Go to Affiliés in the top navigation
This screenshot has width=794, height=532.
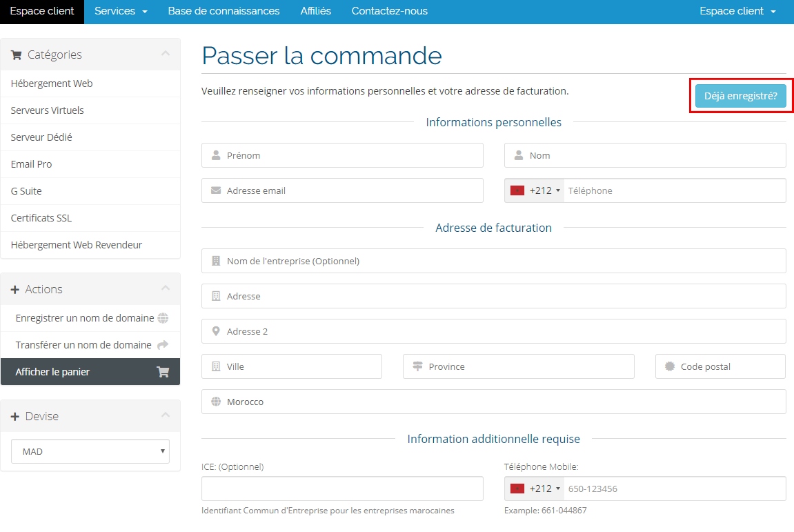[315, 11]
